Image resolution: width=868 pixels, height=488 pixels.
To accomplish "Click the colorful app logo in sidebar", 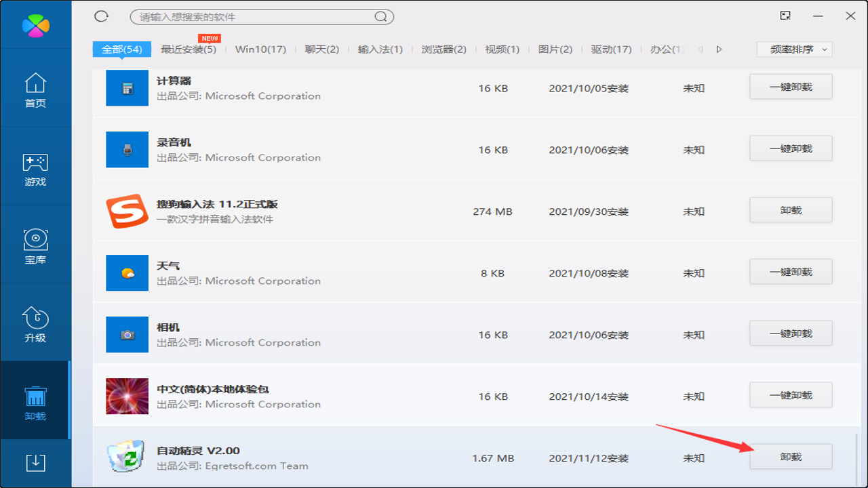I will click(35, 24).
